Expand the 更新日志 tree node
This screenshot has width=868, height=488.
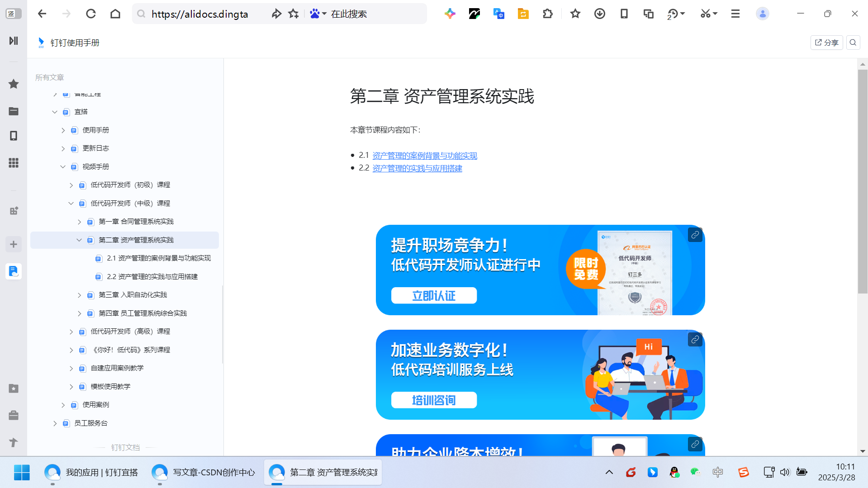click(63, 148)
